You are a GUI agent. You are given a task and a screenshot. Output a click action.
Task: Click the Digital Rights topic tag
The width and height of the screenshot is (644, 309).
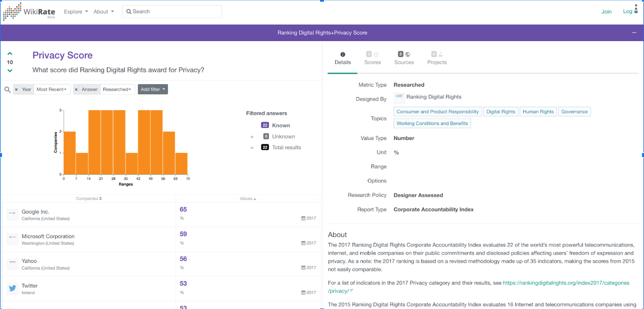click(500, 112)
